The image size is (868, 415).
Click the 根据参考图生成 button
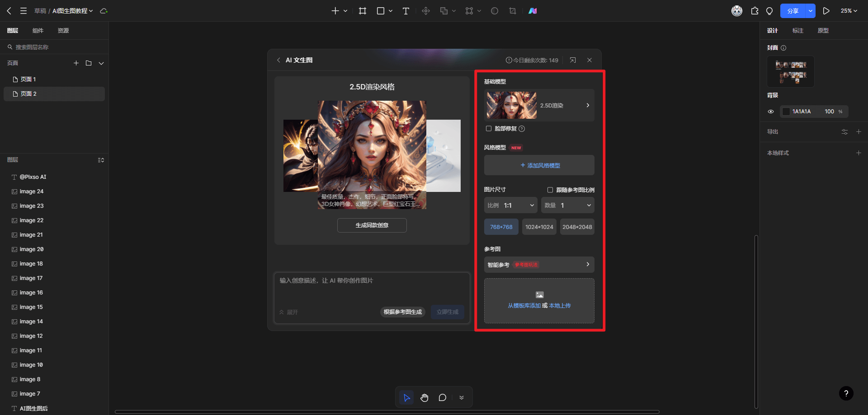(403, 312)
